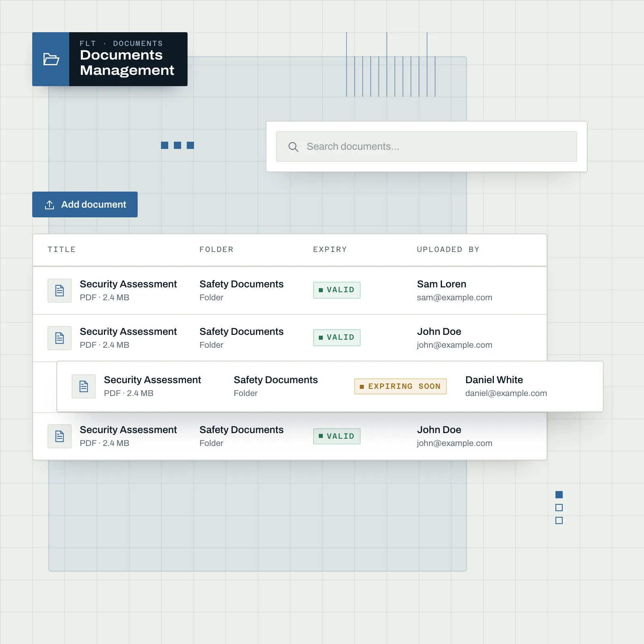
Task: Focus the Search documents field
Action: click(x=427, y=147)
